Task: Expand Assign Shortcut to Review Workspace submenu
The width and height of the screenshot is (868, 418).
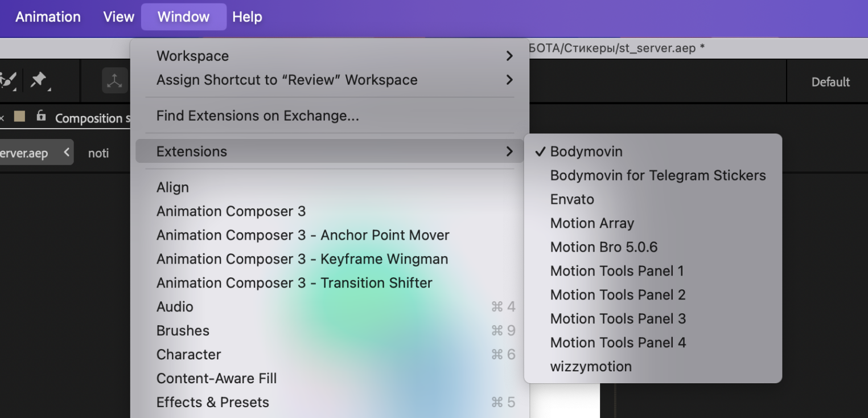Action: coord(509,80)
